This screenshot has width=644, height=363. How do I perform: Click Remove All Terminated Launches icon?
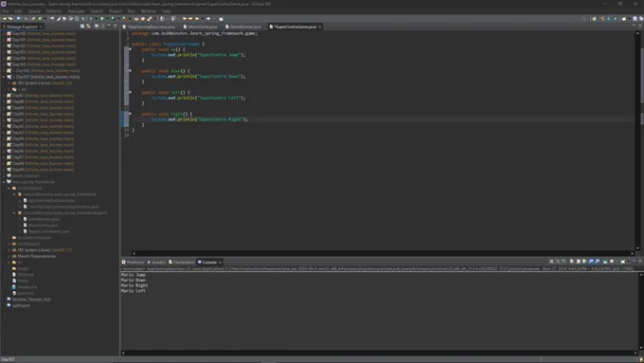click(x=563, y=262)
